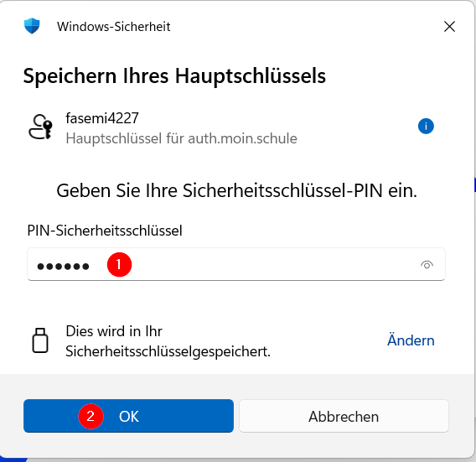
Task: Close the Windows-Sicherheit dialog with X
Action: pyautogui.click(x=449, y=27)
